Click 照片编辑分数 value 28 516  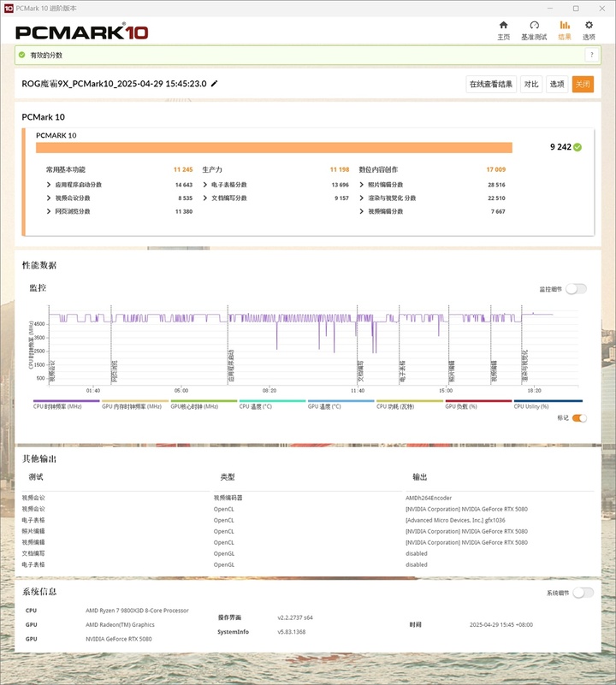(x=496, y=185)
